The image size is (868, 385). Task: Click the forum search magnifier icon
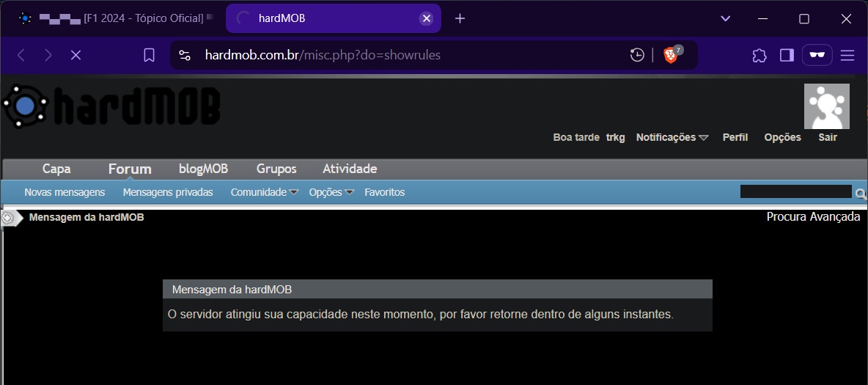tap(860, 194)
